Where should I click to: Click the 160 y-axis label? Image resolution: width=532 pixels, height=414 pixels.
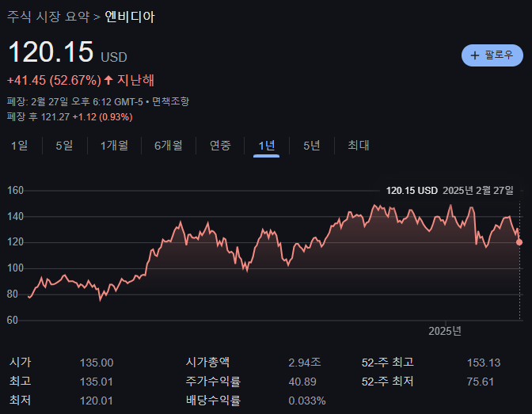(x=15, y=190)
